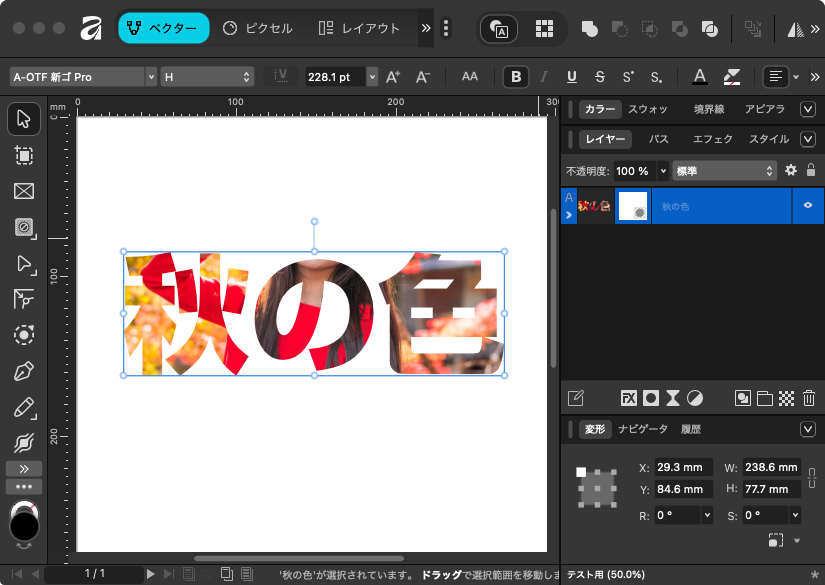The height and width of the screenshot is (585, 825).
Task: Select the Move tool in the left toolbar
Action: 24,120
